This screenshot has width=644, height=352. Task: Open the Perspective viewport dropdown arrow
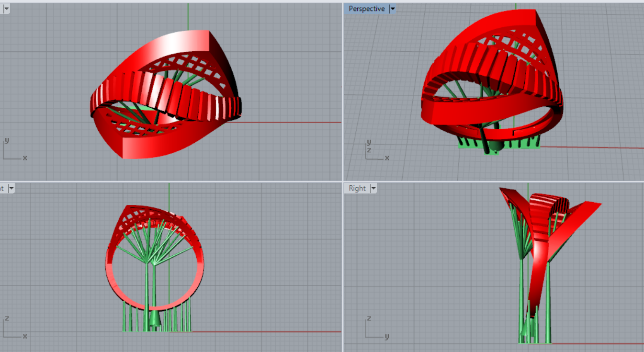(x=393, y=9)
